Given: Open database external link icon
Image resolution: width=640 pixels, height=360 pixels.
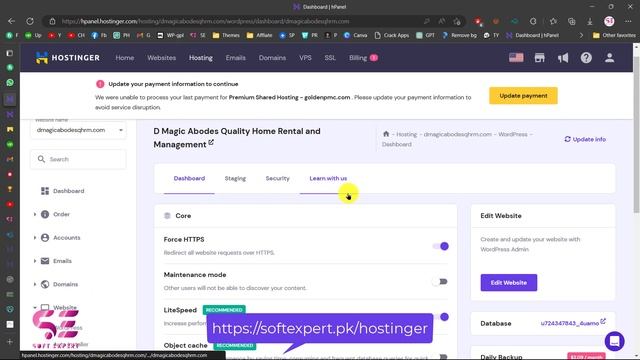Looking at the screenshot, I should pos(603,322).
